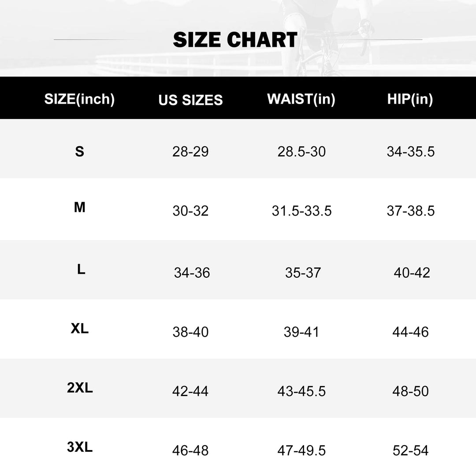476x476 pixels.
Task: Select the S size row label
Action: (79, 152)
